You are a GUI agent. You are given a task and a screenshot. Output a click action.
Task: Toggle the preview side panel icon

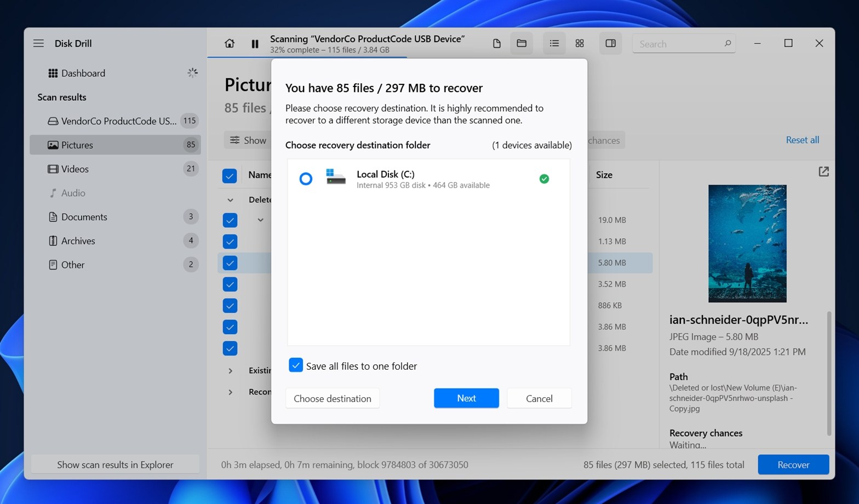pos(610,43)
